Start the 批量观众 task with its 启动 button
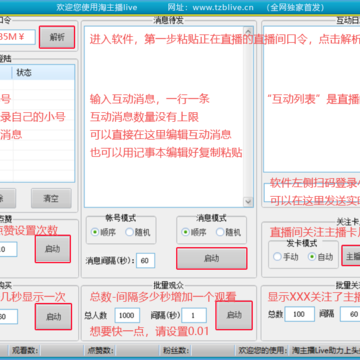Image resolution: width=360 pixels, height=360 pixels. coord(234,315)
